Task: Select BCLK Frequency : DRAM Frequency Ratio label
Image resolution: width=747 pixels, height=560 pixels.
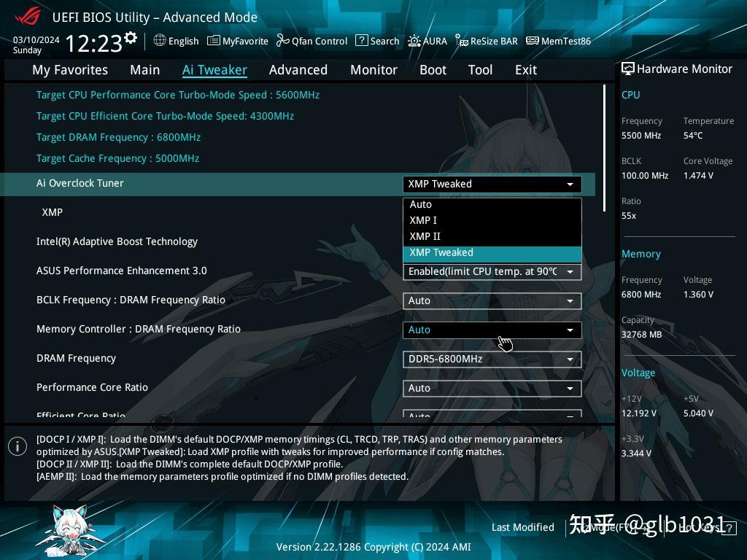Action: pos(131,300)
